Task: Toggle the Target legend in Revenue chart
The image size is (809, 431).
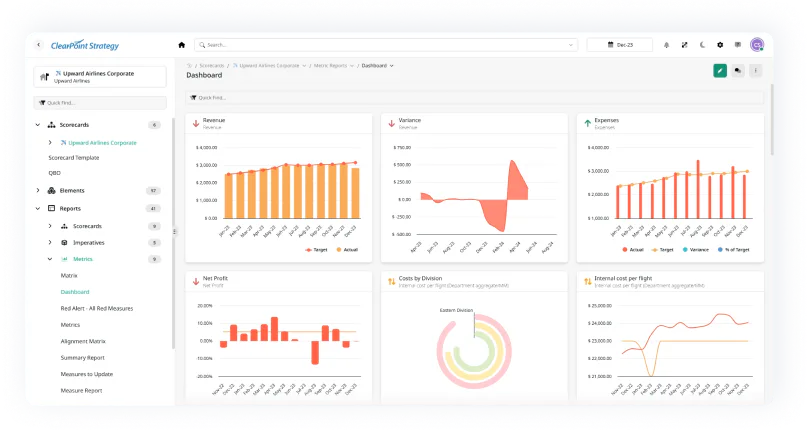Action: click(316, 250)
